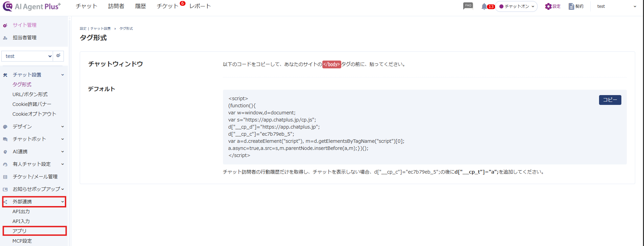Click the red badge on チケット
This screenshot has width=644, height=246.
pos(182,3)
